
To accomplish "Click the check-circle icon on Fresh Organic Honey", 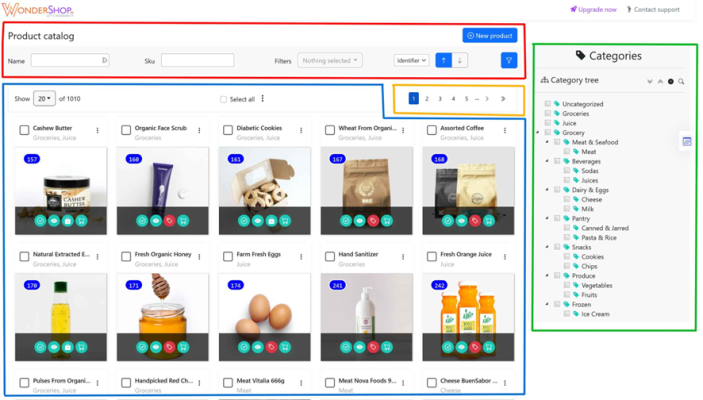I will point(142,347).
